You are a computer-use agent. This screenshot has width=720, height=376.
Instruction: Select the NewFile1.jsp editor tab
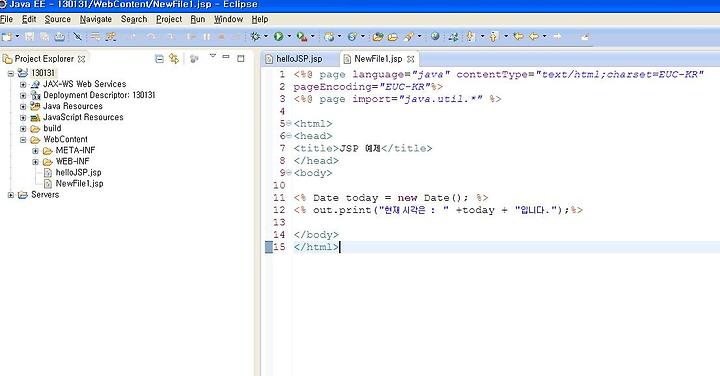(x=378, y=59)
